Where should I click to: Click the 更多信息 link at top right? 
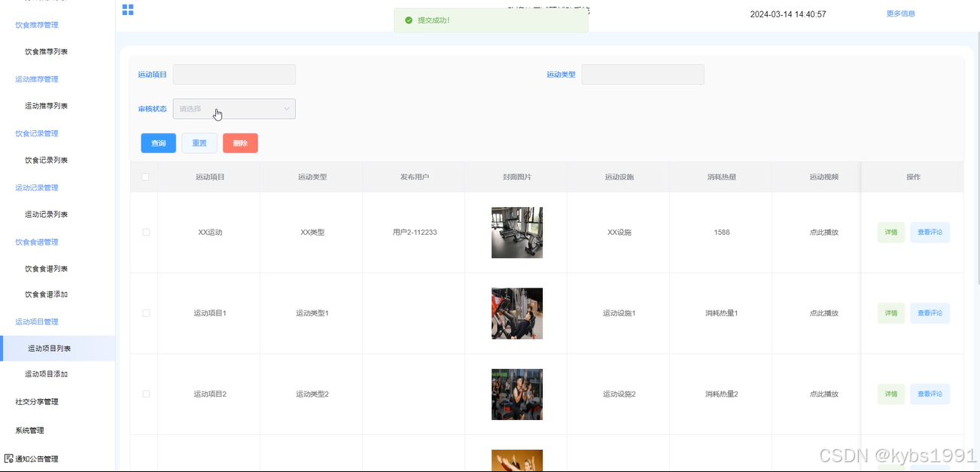click(901, 14)
